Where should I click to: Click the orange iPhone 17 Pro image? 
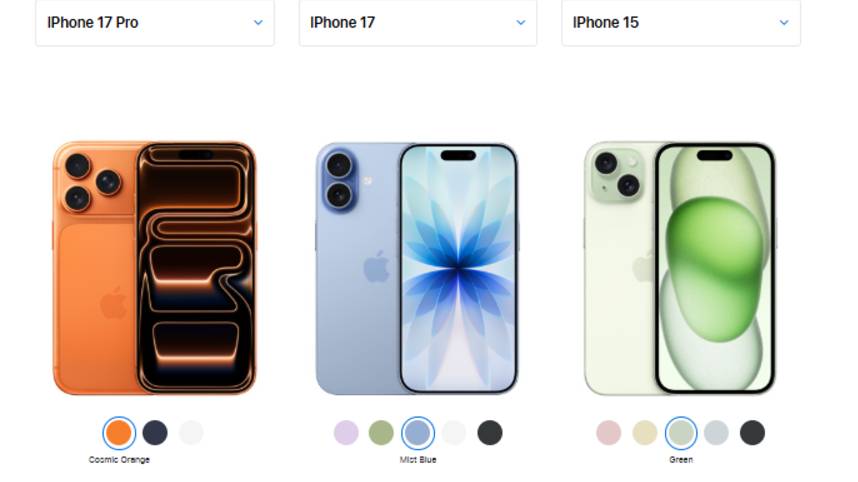pyautogui.click(x=154, y=268)
